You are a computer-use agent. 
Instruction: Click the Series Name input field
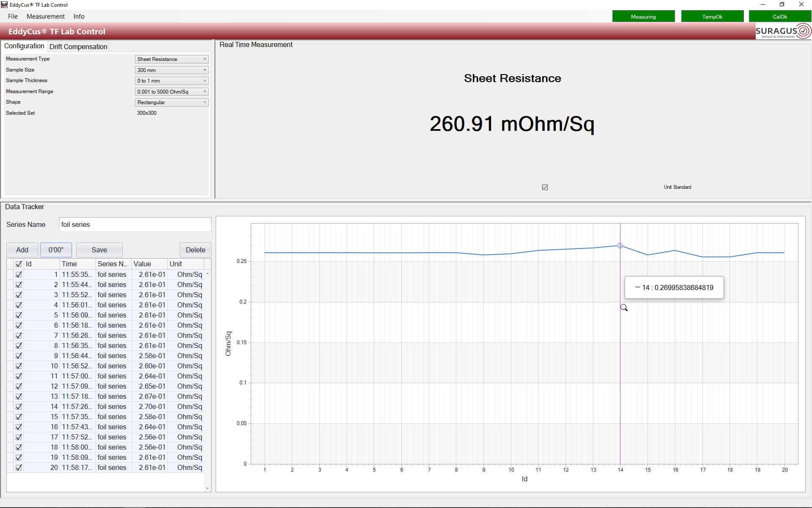[x=135, y=224]
